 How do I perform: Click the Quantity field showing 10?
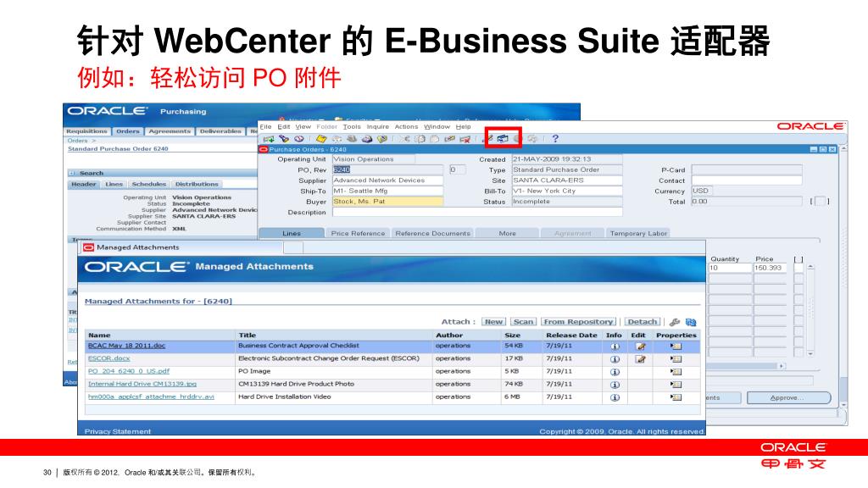pos(730,268)
